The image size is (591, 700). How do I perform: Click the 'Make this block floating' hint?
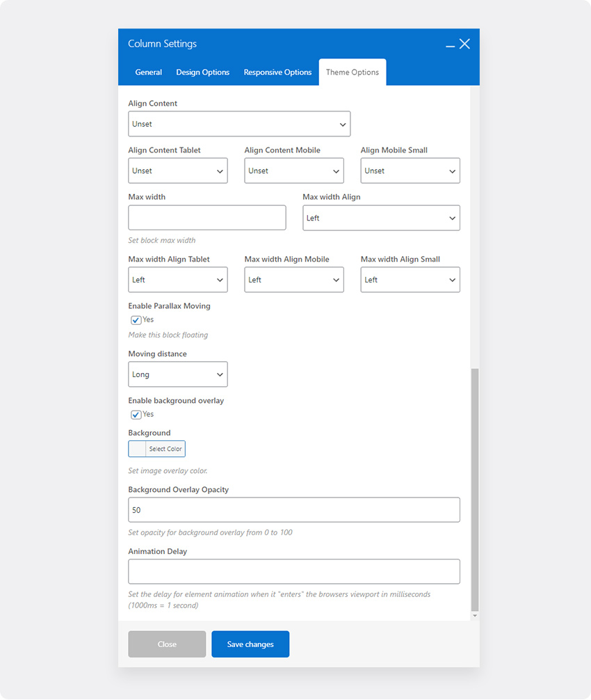168,335
